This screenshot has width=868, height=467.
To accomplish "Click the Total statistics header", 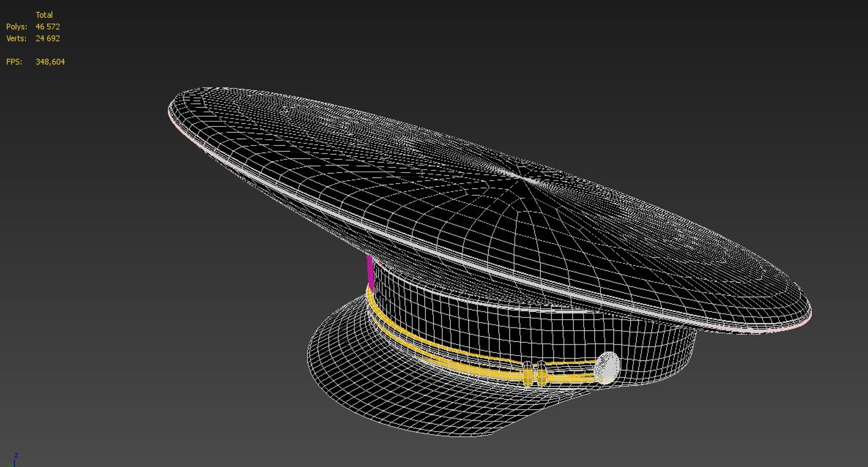I will 44,15.
